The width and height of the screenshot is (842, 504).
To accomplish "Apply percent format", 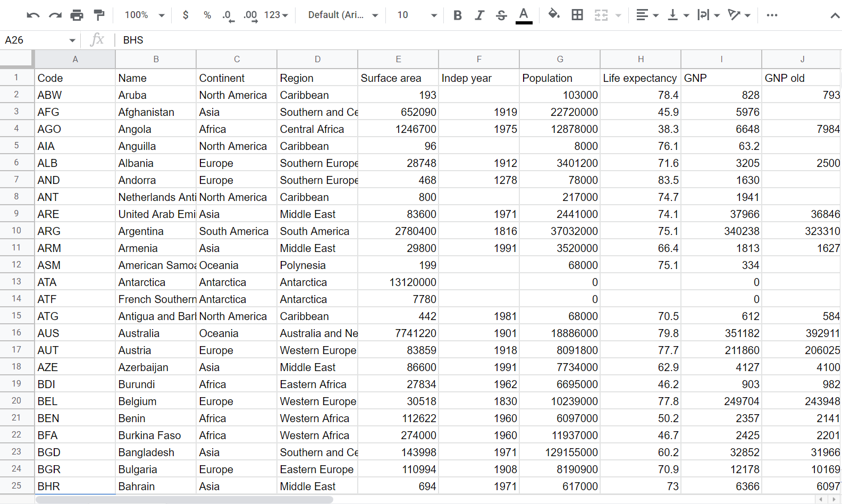I will point(207,15).
